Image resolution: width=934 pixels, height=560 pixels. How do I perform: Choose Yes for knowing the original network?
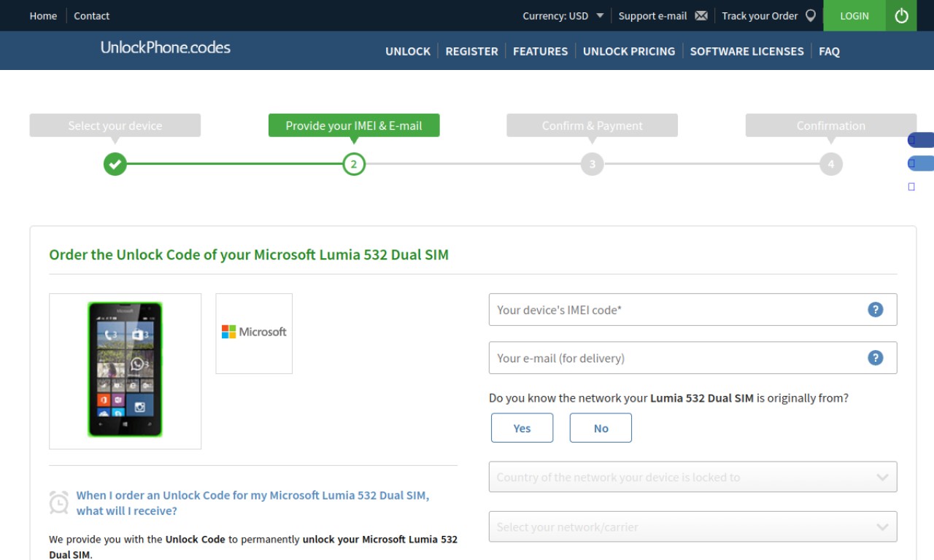coord(522,428)
